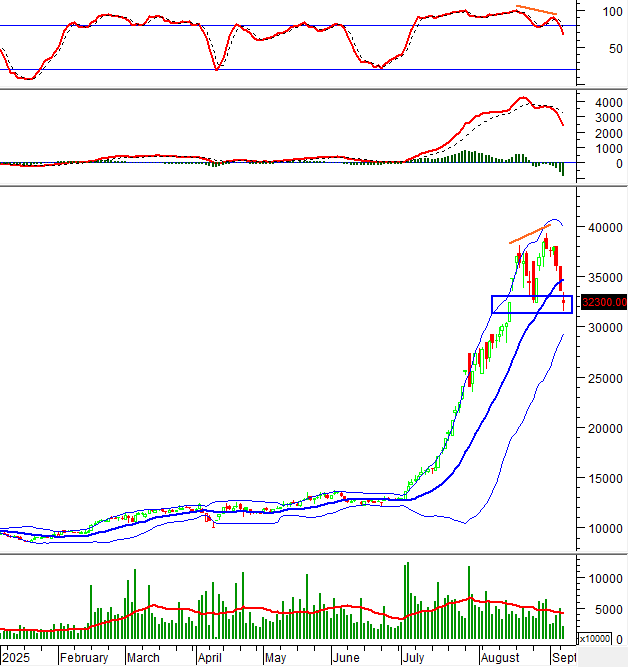Click the last red candlestick inside blue box

(564, 302)
